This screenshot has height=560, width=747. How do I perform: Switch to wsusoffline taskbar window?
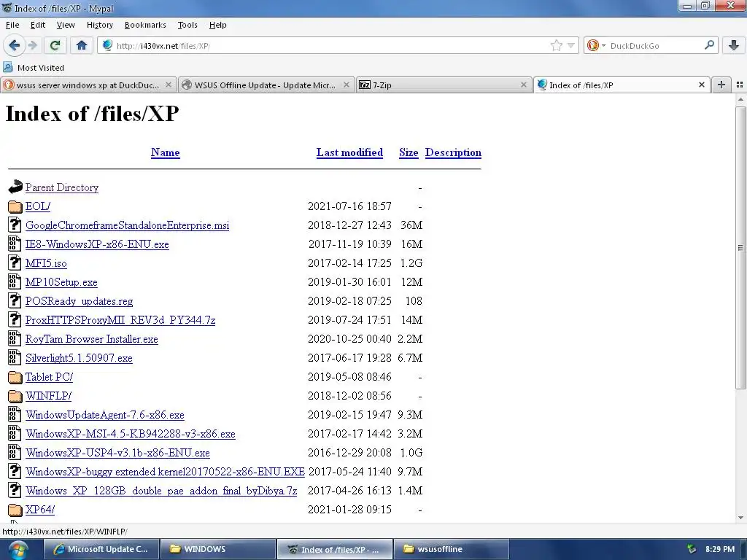(x=451, y=549)
